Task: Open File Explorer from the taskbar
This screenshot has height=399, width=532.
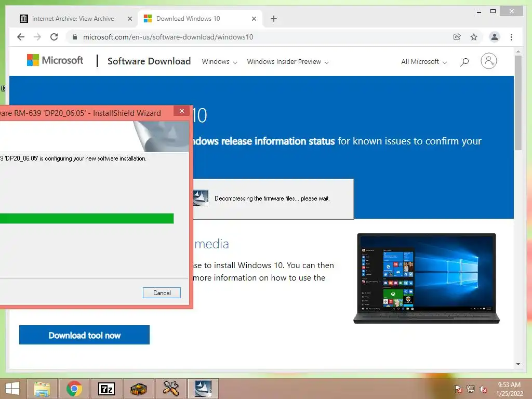Action: click(42, 389)
